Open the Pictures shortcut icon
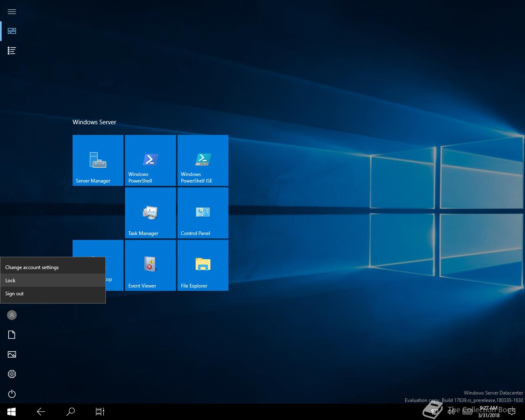525x420 pixels. (x=12, y=354)
